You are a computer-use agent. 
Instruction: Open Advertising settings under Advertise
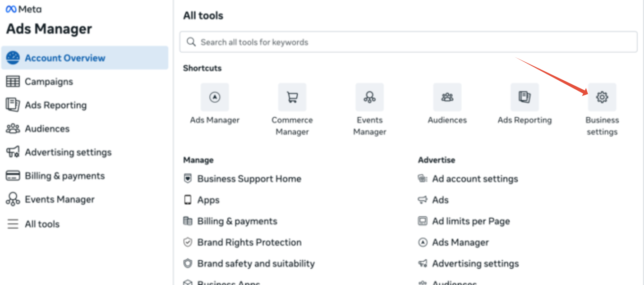pos(476,263)
